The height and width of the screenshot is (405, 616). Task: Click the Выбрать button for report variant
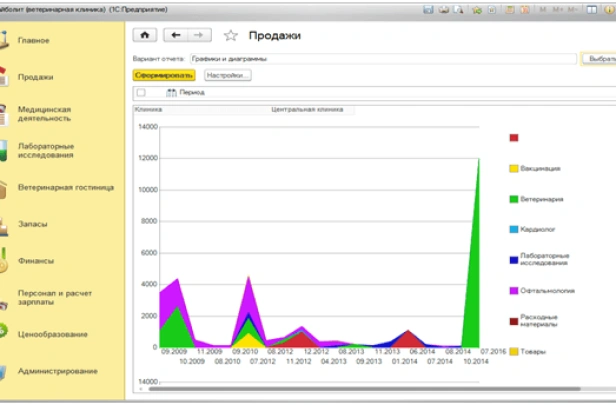point(596,59)
